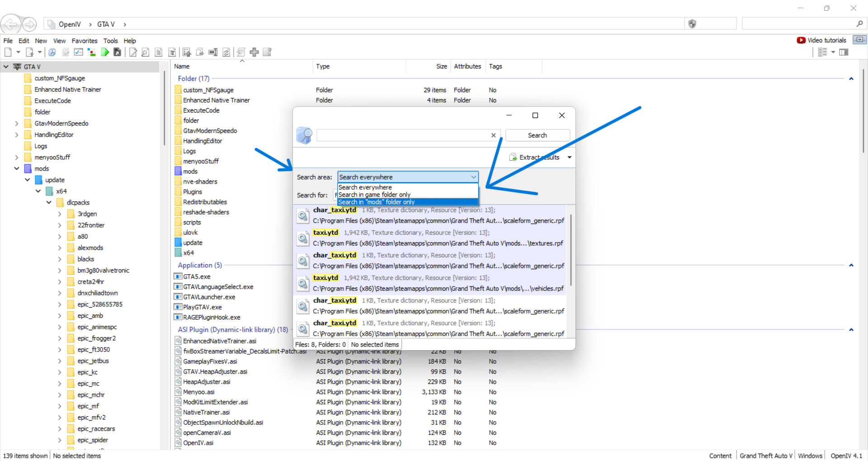Open the Favorites menu
The width and height of the screenshot is (868, 461).
85,41
